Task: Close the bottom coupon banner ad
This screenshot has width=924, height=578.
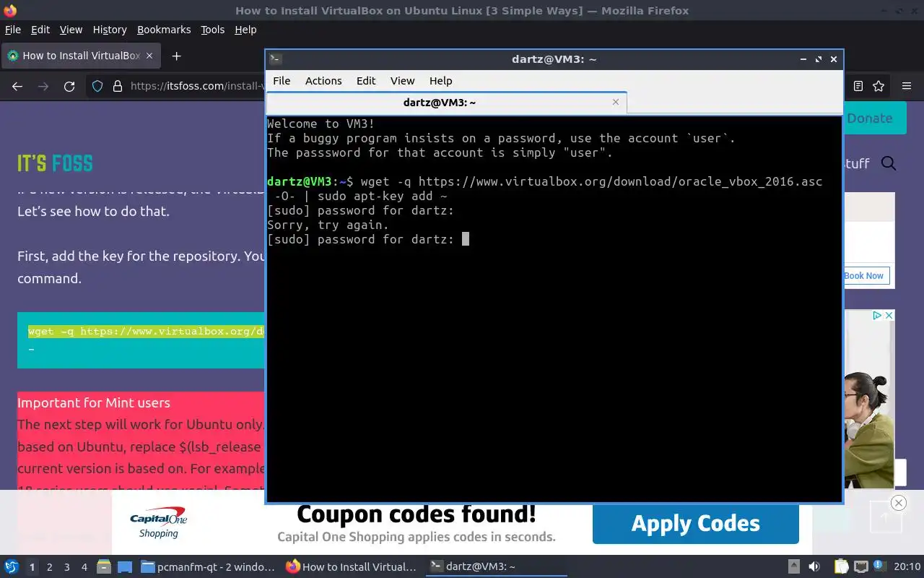Action: pyautogui.click(x=899, y=503)
